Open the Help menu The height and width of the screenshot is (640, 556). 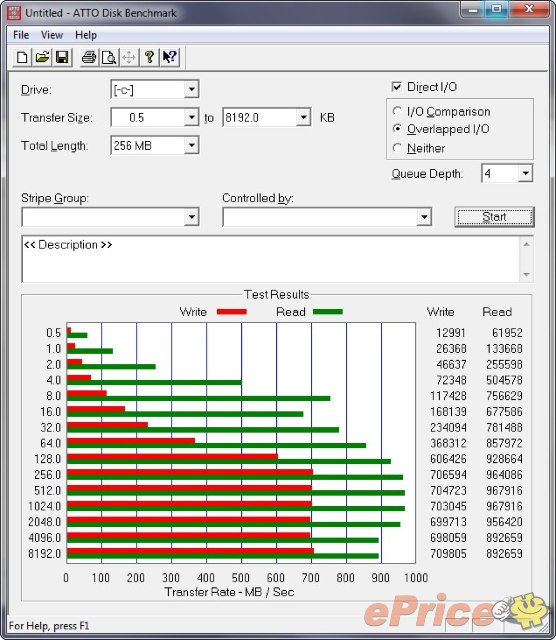click(x=86, y=35)
